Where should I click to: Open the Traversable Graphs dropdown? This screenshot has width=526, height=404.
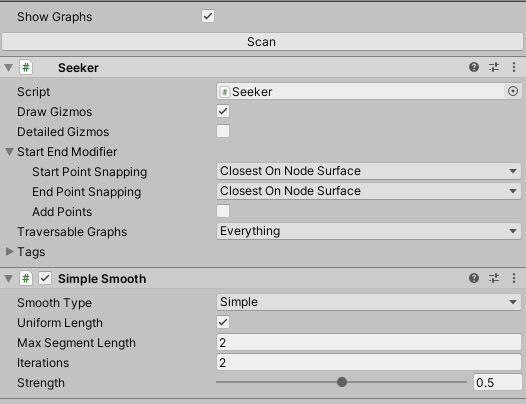369,231
